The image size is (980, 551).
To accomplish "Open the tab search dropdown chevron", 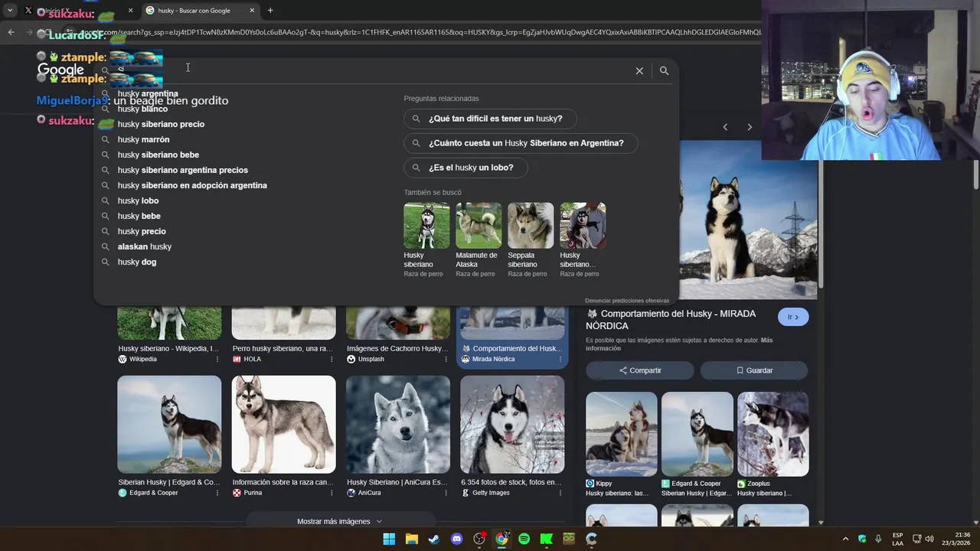I will [10, 10].
